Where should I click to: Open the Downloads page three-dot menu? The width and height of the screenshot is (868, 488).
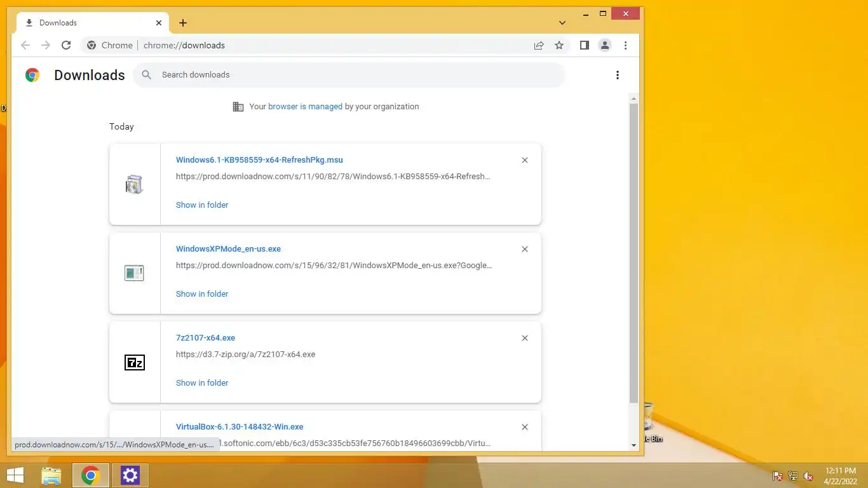click(x=618, y=75)
